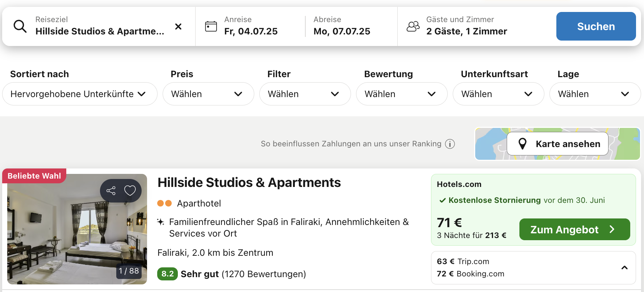Click the Beliebte Wahl badge
The image size is (644, 292).
point(34,176)
